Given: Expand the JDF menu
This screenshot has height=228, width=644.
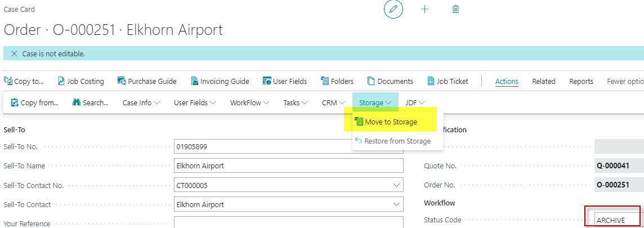Looking at the screenshot, I should pos(415,103).
